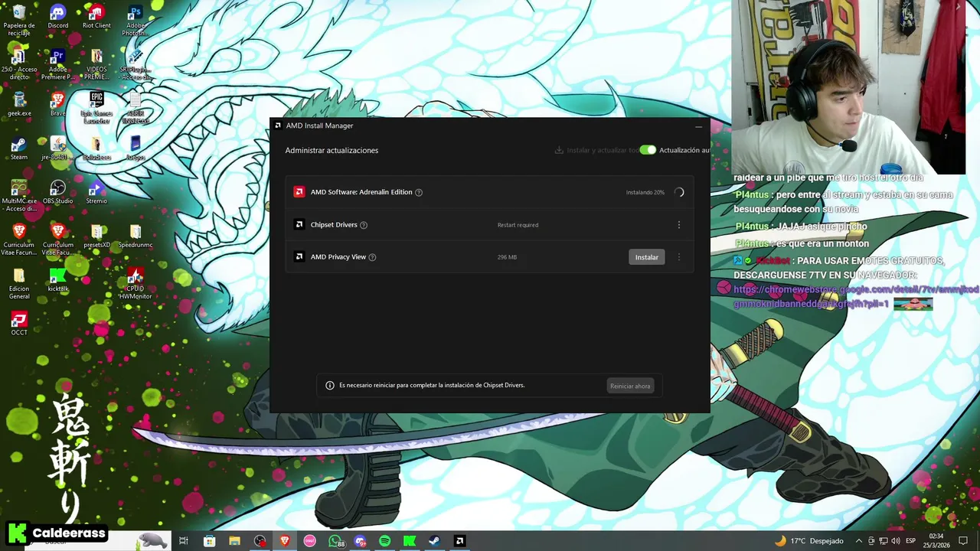Open the ABRIR SINGLE.txt desktop file
This screenshot has height=551, width=980.
pos(136,108)
